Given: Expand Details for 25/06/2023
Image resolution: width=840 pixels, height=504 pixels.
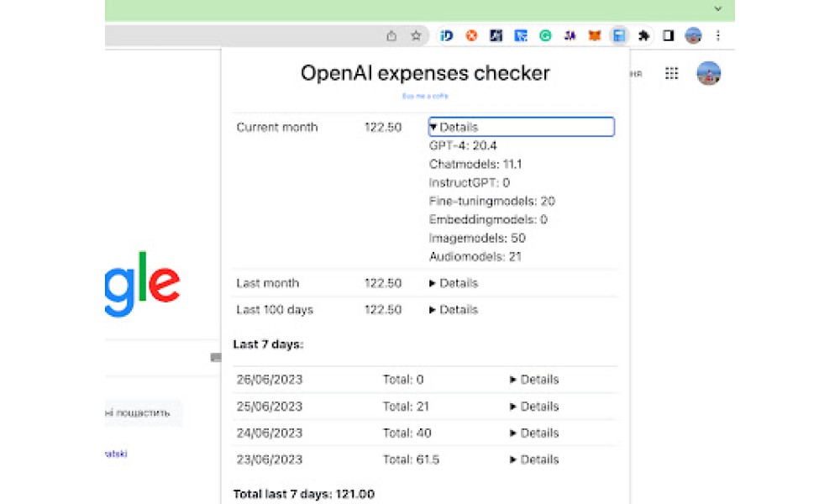Looking at the screenshot, I should [534, 407].
